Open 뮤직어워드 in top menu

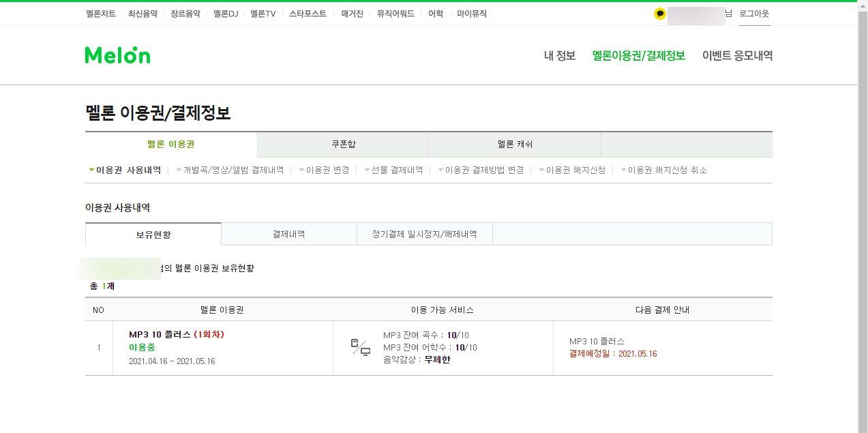point(395,14)
